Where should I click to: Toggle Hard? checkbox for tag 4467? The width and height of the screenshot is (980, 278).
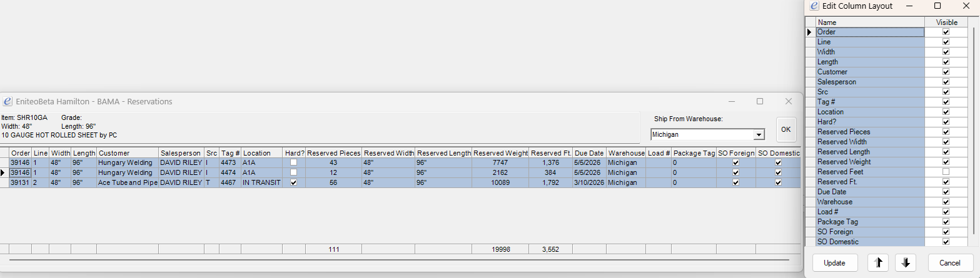click(293, 183)
